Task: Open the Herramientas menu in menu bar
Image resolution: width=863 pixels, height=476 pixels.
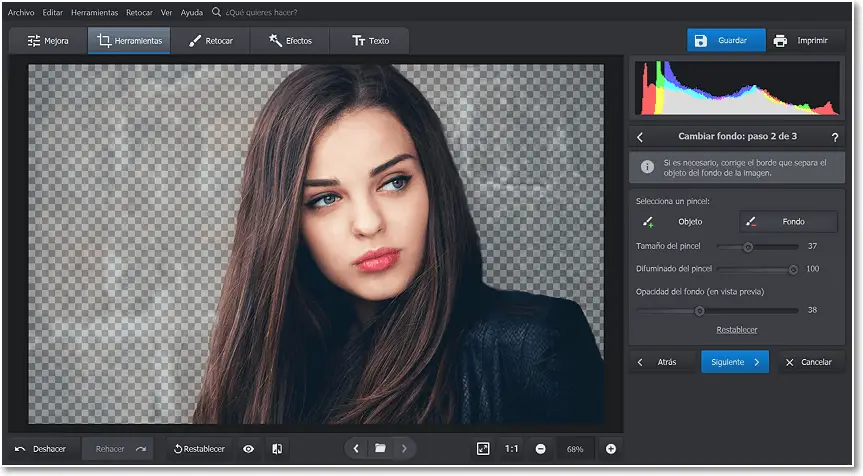Action: point(94,12)
